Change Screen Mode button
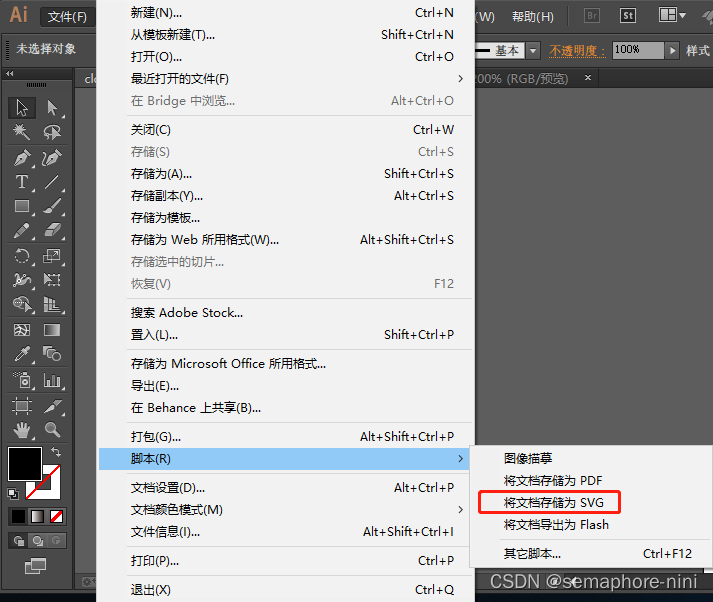 coord(35,566)
